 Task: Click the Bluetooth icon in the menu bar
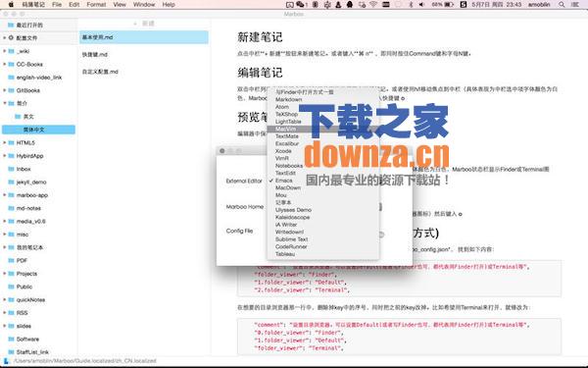[x=411, y=5]
